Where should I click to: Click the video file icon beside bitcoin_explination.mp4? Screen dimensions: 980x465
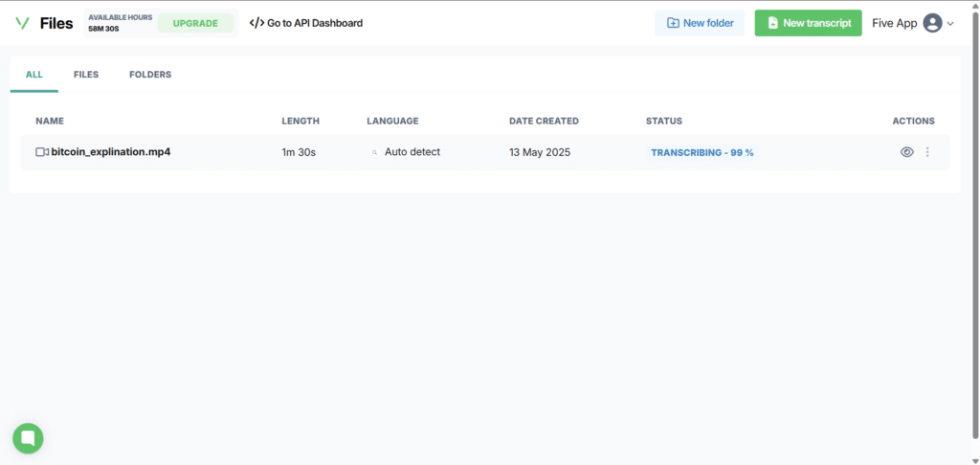pyautogui.click(x=42, y=152)
